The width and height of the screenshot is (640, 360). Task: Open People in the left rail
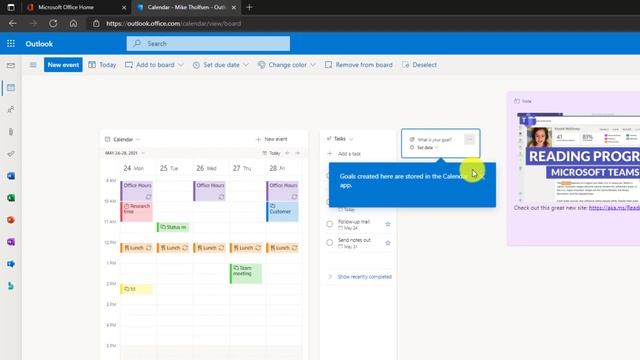point(11,109)
